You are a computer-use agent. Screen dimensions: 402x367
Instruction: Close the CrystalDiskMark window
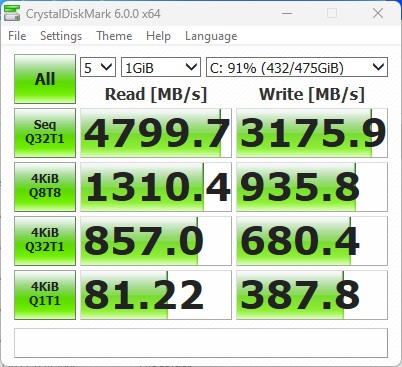[x=378, y=14]
